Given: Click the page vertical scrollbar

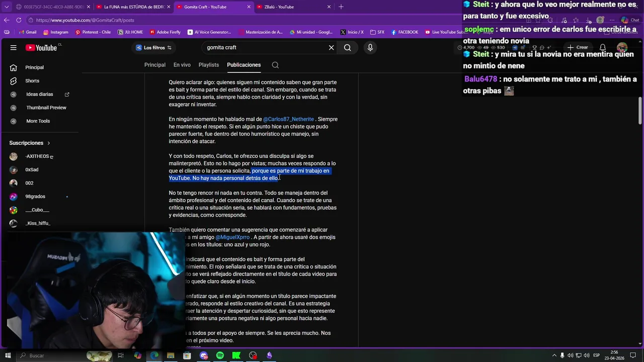Looking at the screenshot, I should tap(640, 111).
